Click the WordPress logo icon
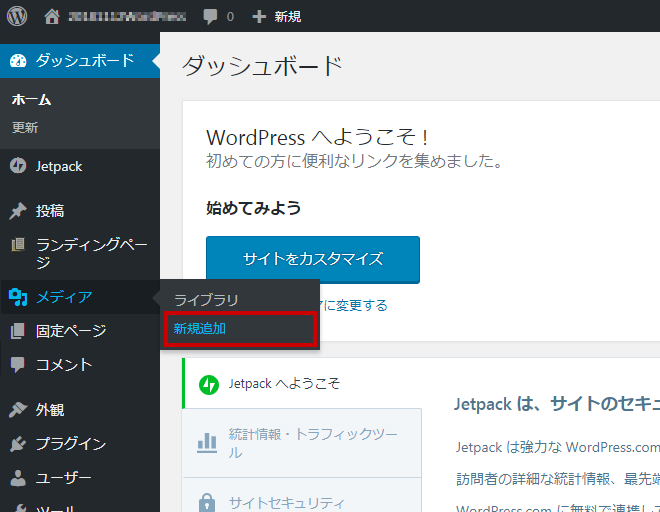The width and height of the screenshot is (660, 512). click(x=17, y=16)
